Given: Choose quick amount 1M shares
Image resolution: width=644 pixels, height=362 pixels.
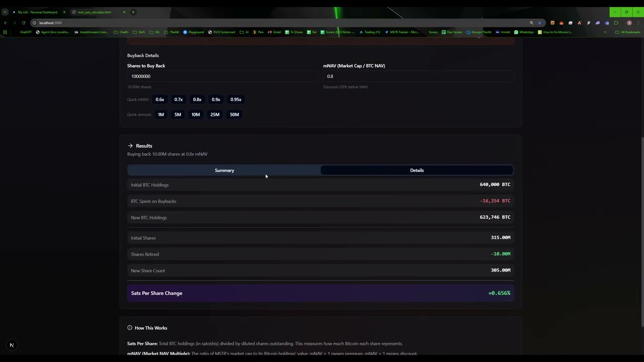Looking at the screenshot, I should click(x=161, y=115).
